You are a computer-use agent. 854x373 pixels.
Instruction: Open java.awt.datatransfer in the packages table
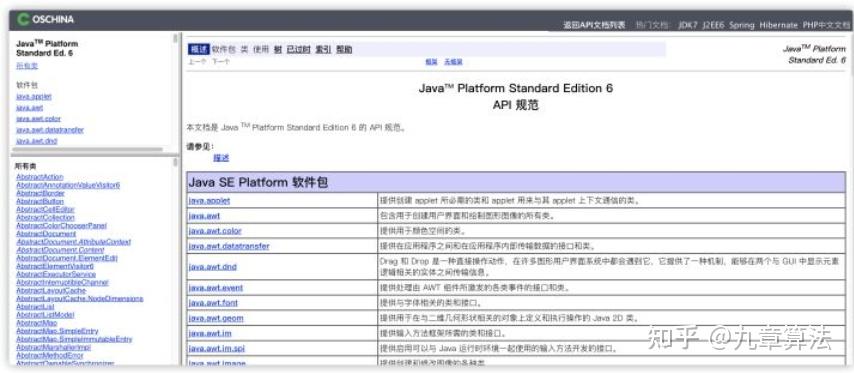[229, 246]
